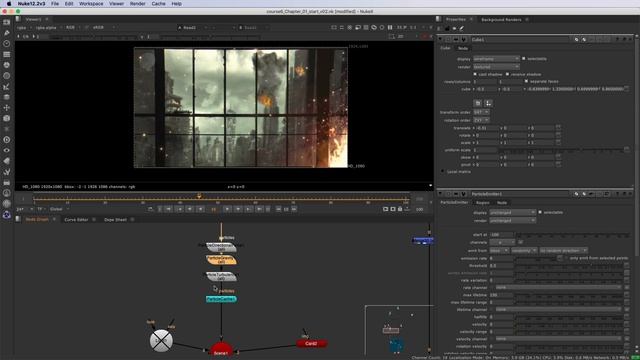Open the Channel nodes toolbar icon
The width and height of the screenshot is (640, 360).
[7, 54]
